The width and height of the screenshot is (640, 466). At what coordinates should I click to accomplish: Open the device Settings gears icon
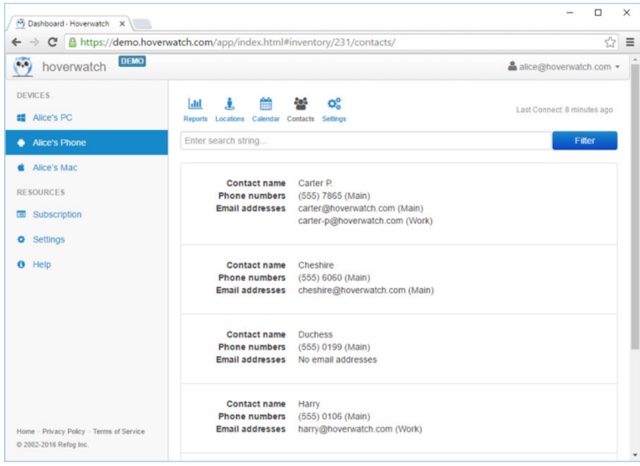point(334,104)
